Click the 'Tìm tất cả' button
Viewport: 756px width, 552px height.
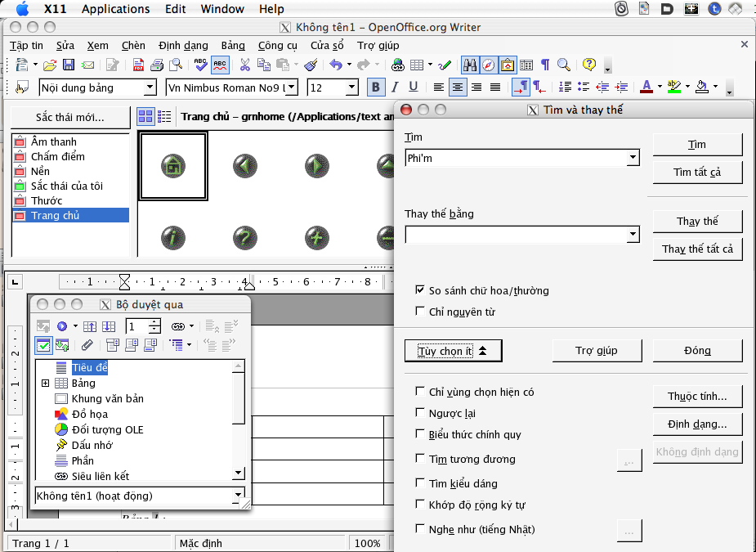click(697, 173)
